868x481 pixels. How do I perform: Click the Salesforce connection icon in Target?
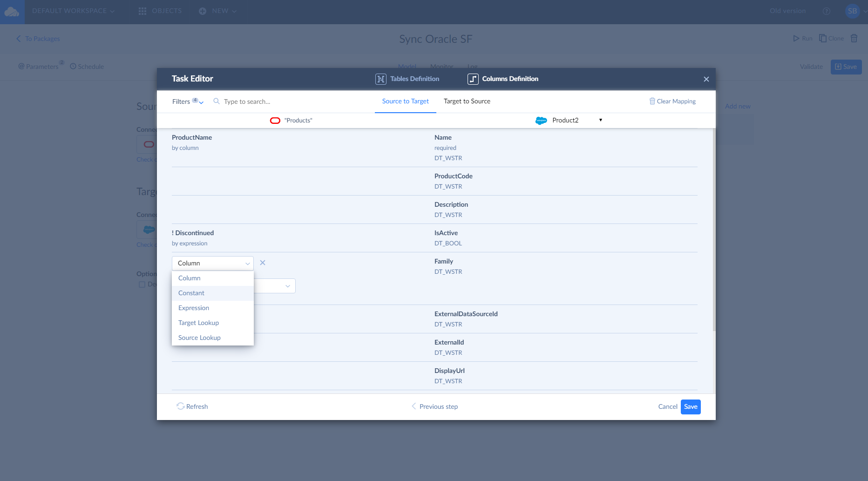pos(149,230)
